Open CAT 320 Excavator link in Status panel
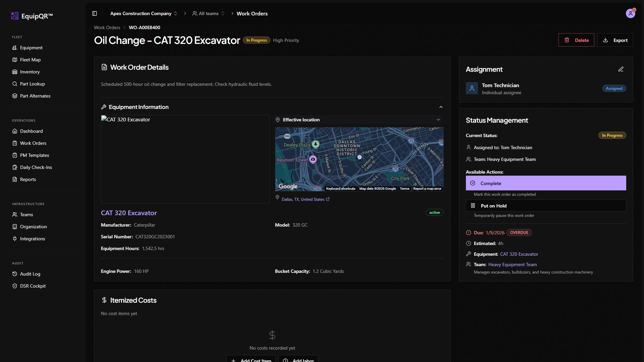 pos(519,254)
